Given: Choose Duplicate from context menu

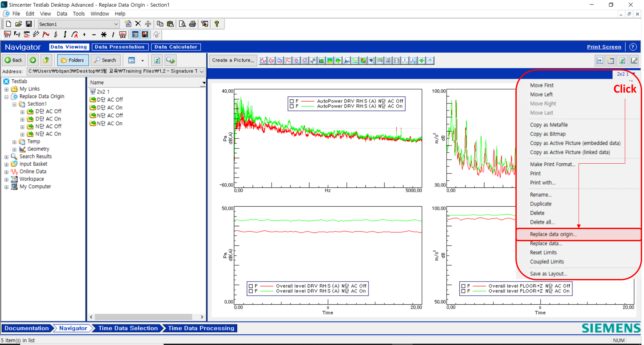Looking at the screenshot, I should point(541,204).
